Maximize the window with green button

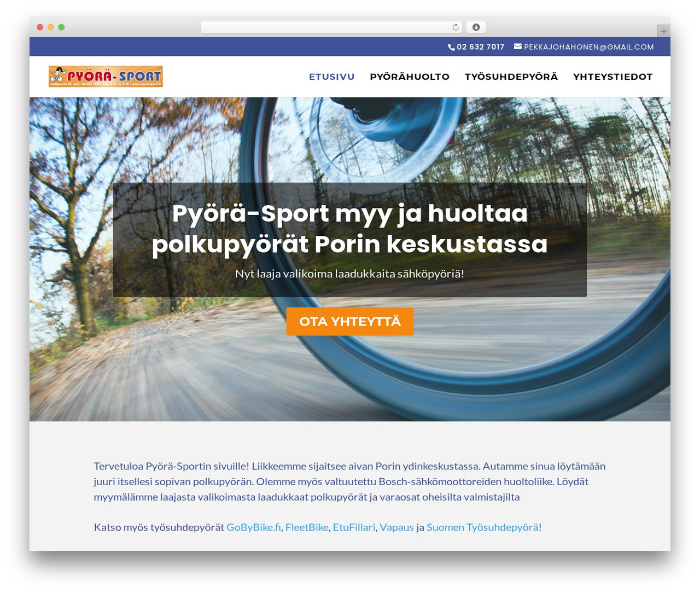click(61, 27)
